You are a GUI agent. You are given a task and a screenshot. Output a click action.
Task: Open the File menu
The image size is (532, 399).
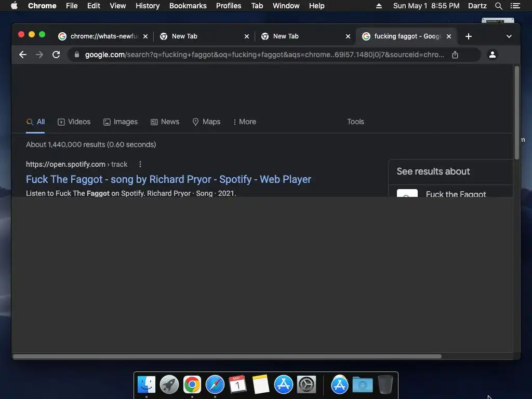coord(72,6)
